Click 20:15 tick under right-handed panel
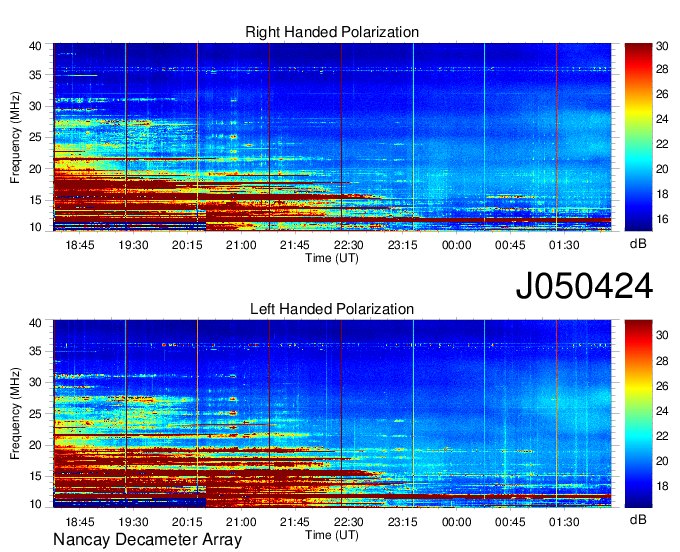The image size is (680, 552). (x=187, y=245)
